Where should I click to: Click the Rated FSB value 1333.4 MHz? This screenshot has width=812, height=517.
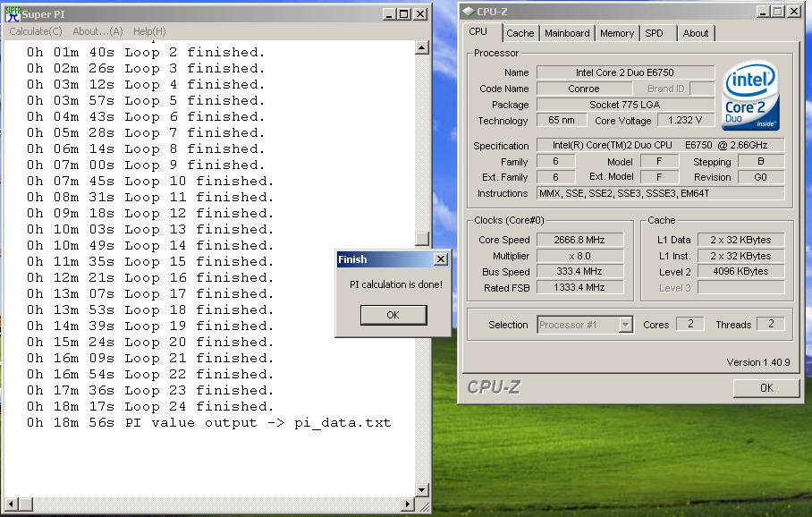tap(579, 287)
